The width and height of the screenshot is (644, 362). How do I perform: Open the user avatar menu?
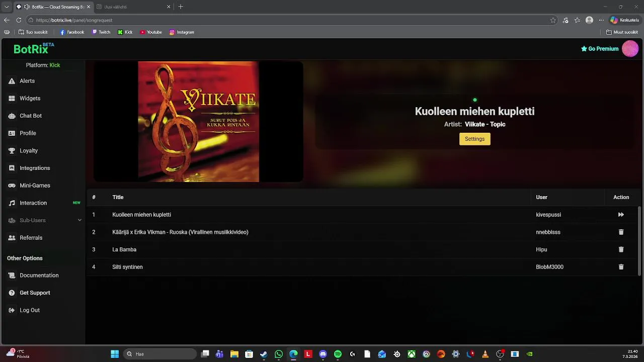pos(630,49)
